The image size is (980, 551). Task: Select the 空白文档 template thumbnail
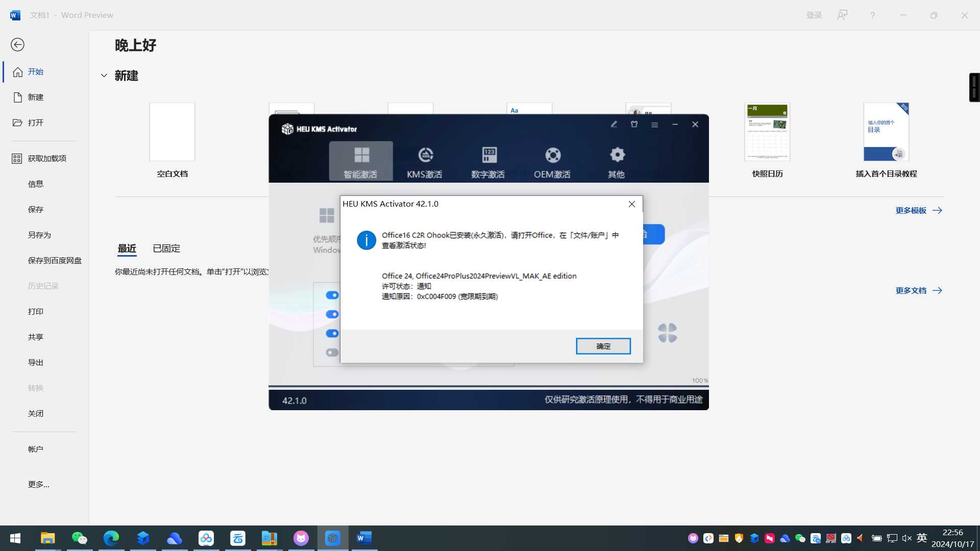coord(172,132)
